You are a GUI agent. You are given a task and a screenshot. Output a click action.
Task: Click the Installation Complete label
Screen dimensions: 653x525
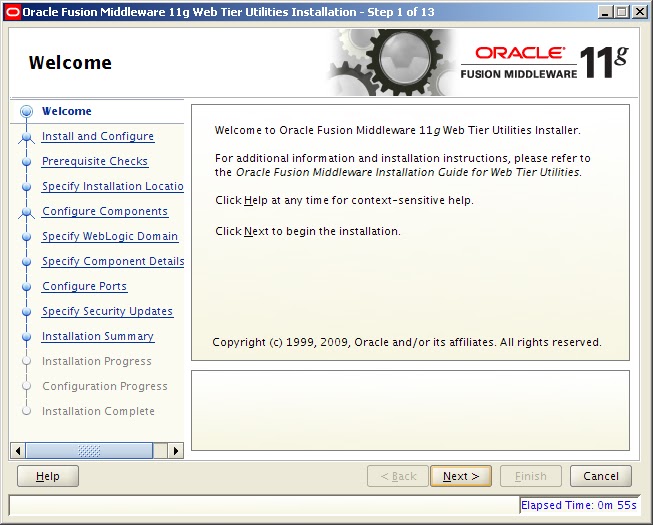tap(98, 411)
